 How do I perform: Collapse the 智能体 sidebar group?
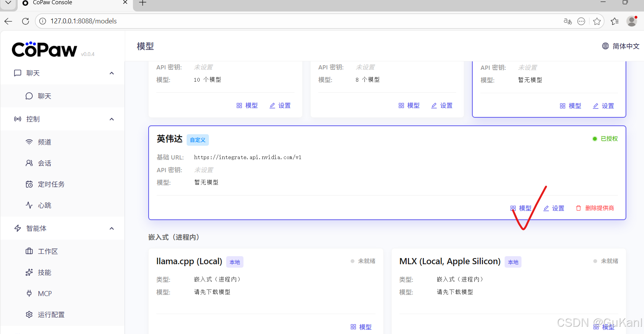(x=112, y=229)
